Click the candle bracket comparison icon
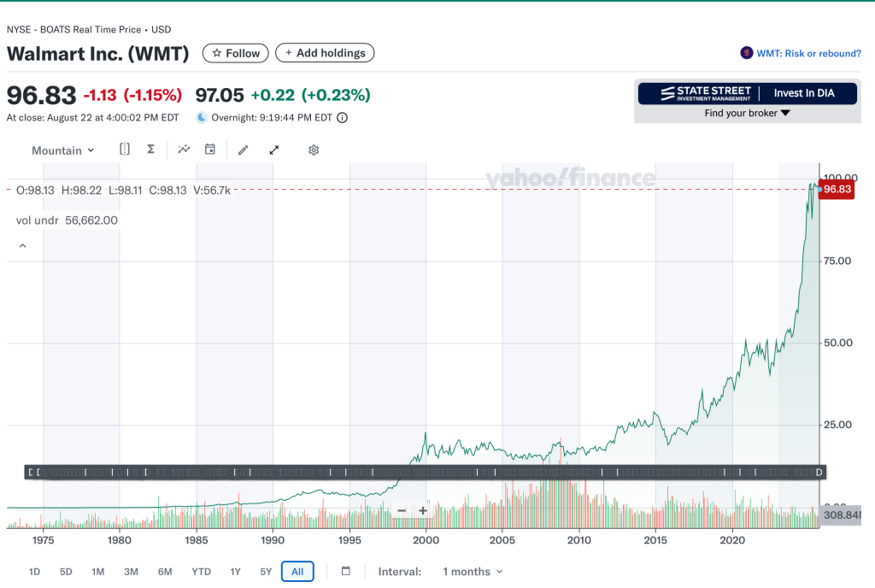Image resolution: width=875 pixels, height=588 pixels. (124, 150)
